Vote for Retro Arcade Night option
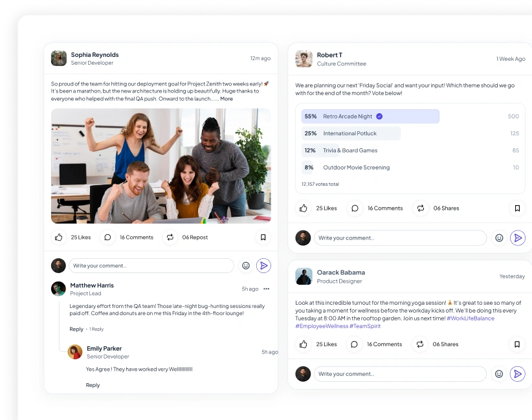 click(370, 116)
